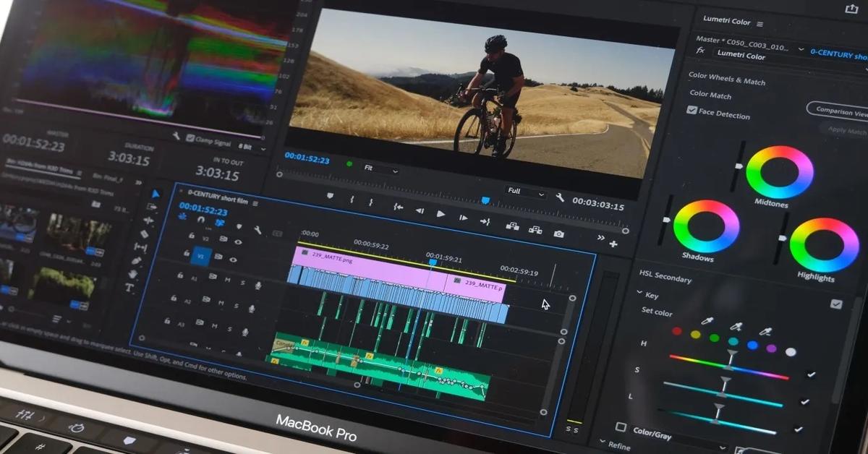Click Mark In button in Program monitor

click(352, 199)
